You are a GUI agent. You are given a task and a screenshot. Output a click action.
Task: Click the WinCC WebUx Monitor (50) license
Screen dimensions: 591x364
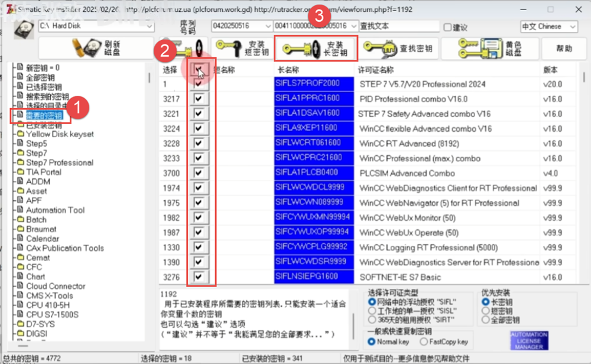[407, 218]
